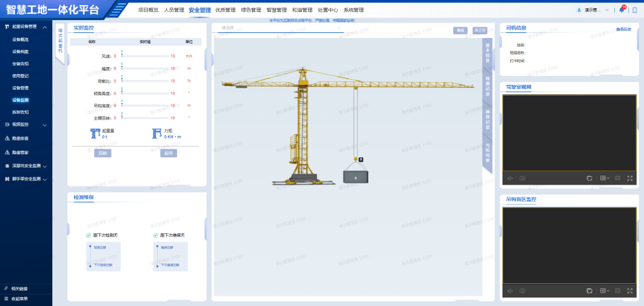Collapse the 起重设备管理 sidebar section
The image size is (644, 306).
[45, 27]
